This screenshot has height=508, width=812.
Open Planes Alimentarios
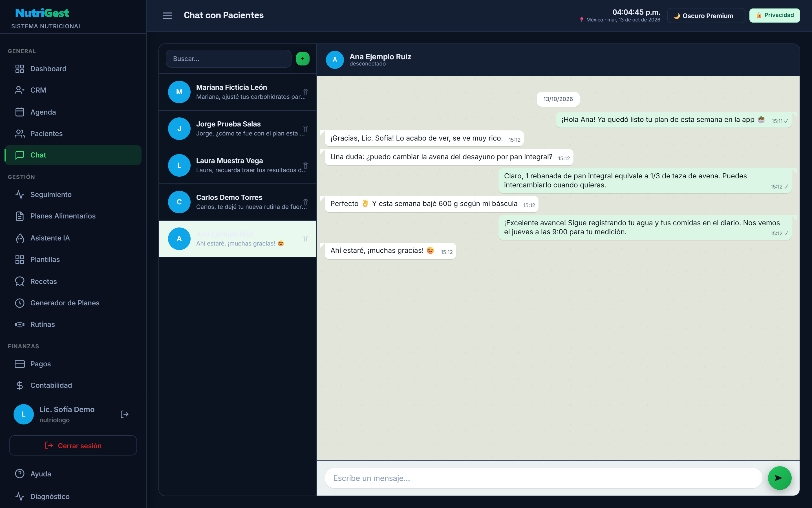pos(73,216)
